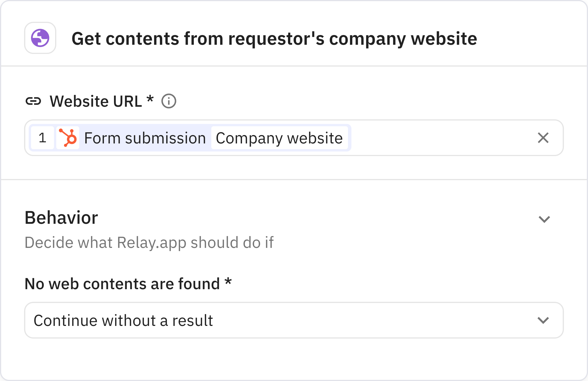Click inside the Website URL input field

[431, 138]
